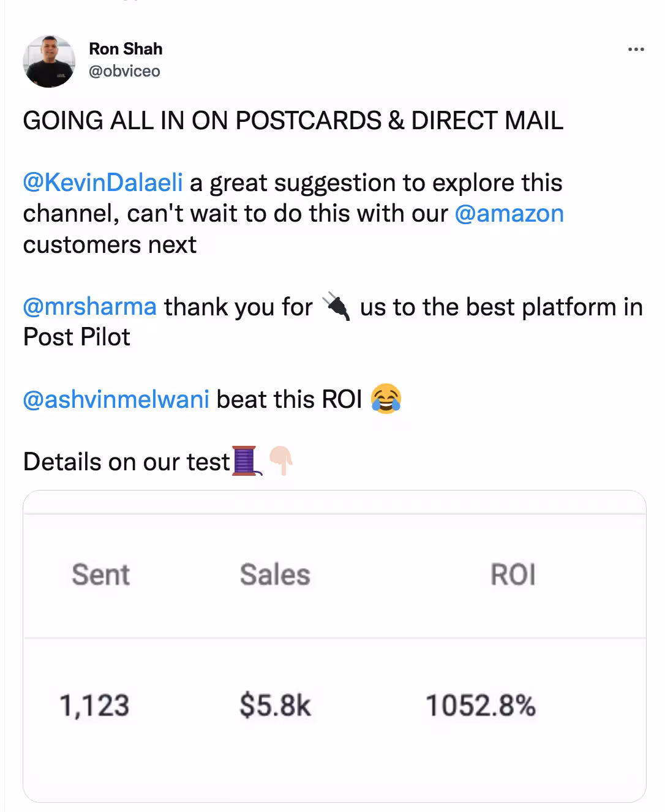The height and width of the screenshot is (812, 665).
Task: Open the @amazon mention link
Action: click(x=509, y=214)
